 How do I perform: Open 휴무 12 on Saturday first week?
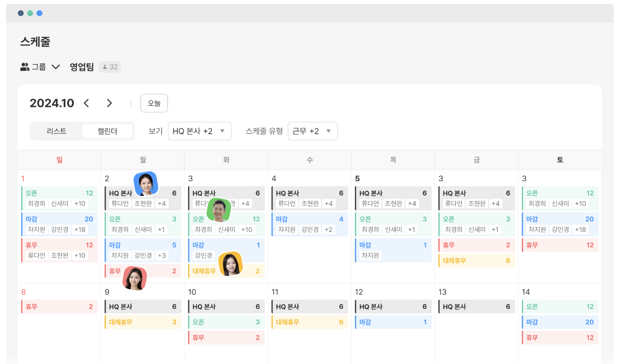pos(560,245)
